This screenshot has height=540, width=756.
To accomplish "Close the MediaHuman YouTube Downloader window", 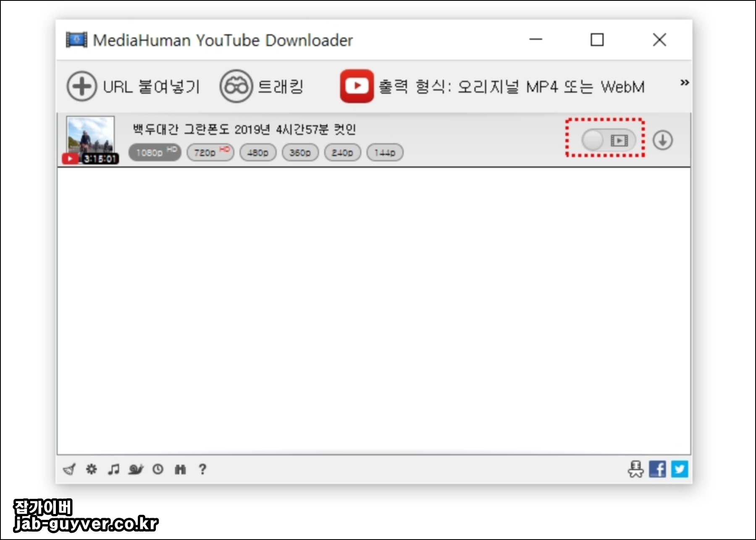I will 659,40.
